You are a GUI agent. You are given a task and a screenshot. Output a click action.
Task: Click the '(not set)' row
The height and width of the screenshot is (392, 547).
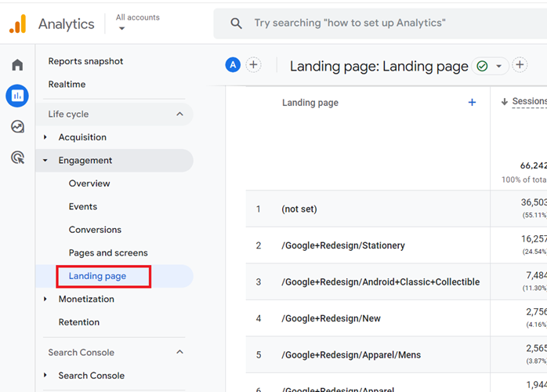396,209
